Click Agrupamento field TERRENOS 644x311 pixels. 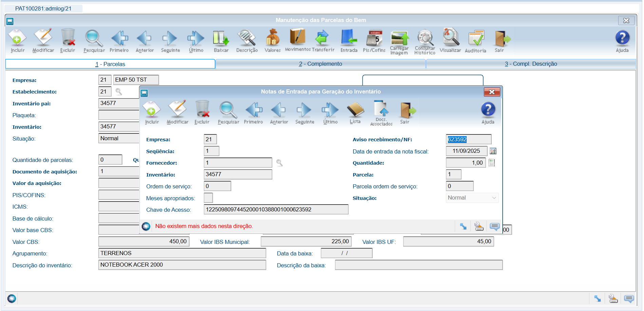182,253
